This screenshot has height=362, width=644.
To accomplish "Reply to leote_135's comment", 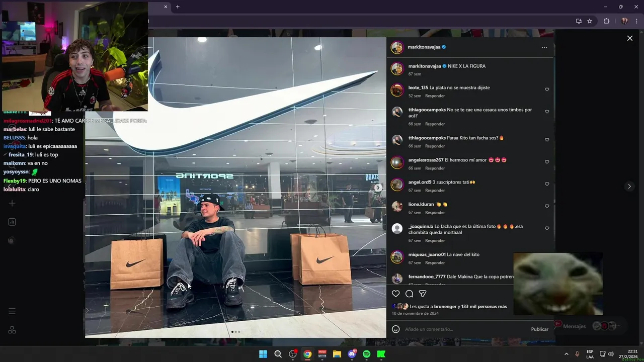I will (x=435, y=96).
